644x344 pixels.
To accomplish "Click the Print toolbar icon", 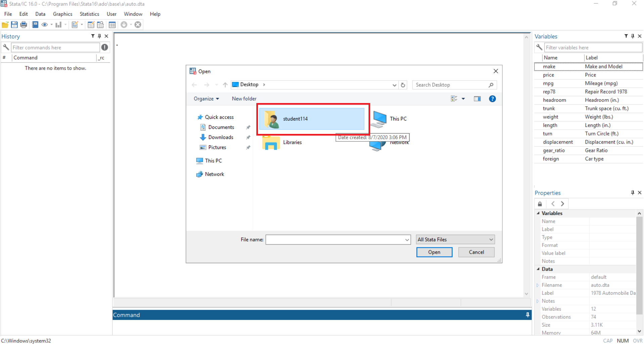I will pyautogui.click(x=24, y=24).
